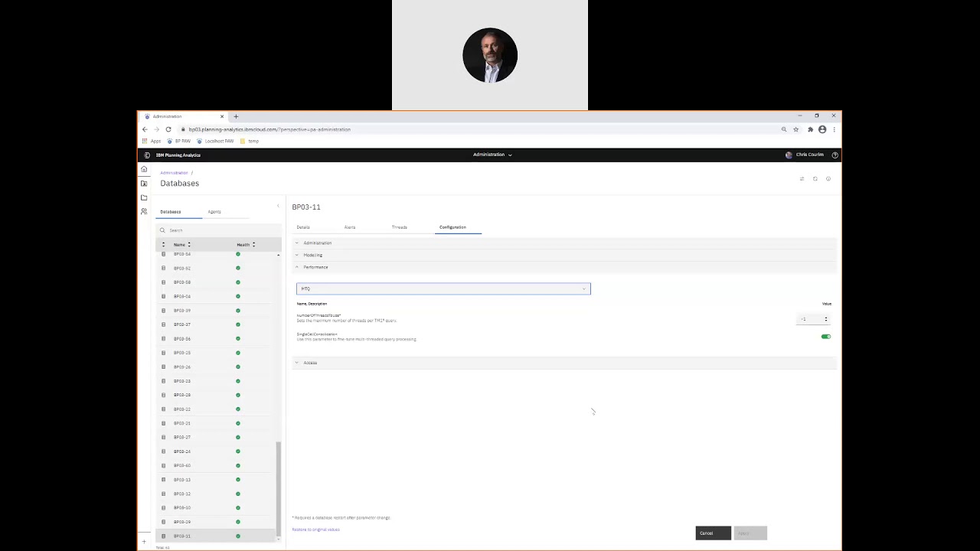The height and width of the screenshot is (551, 980).
Task: Click the databases list scrollbar
Action: click(x=278, y=488)
